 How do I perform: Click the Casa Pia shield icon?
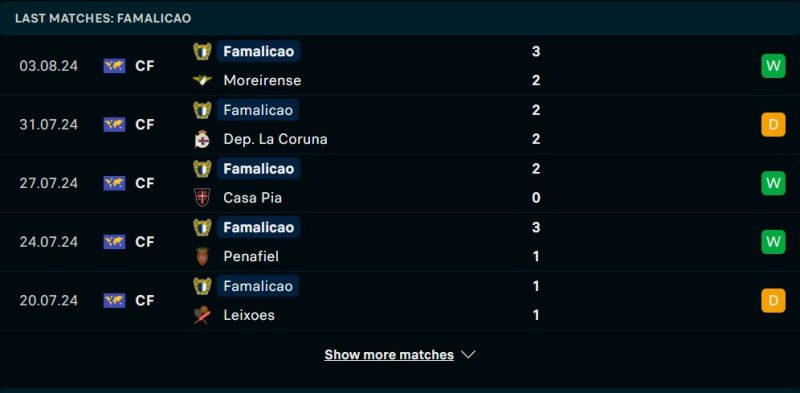pyautogui.click(x=202, y=198)
